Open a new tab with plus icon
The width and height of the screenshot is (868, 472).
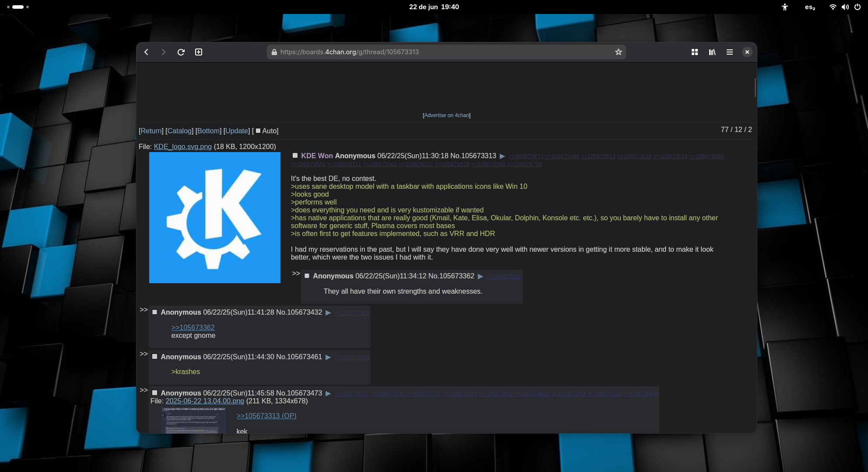[x=199, y=52]
